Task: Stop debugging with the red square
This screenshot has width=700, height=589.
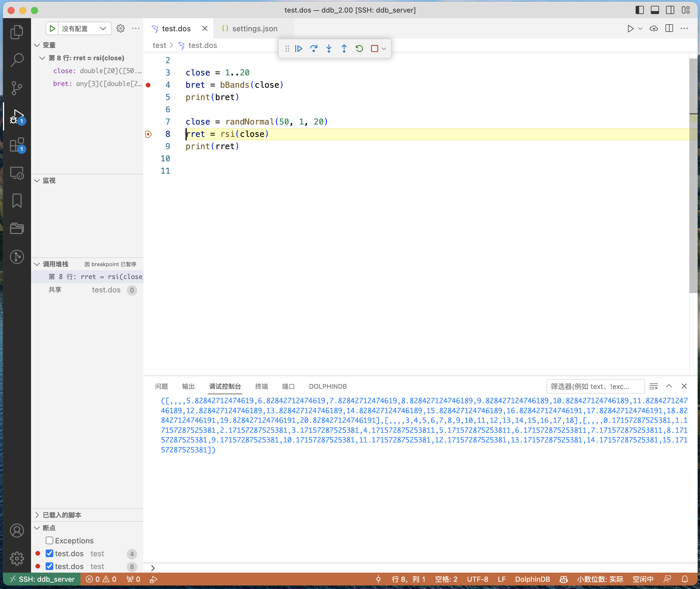Action: tap(375, 49)
